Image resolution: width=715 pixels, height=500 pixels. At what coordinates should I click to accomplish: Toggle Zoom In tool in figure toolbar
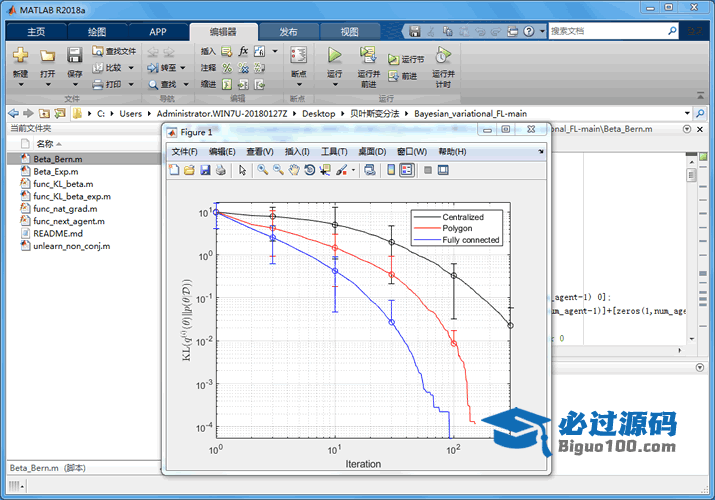pyautogui.click(x=262, y=170)
